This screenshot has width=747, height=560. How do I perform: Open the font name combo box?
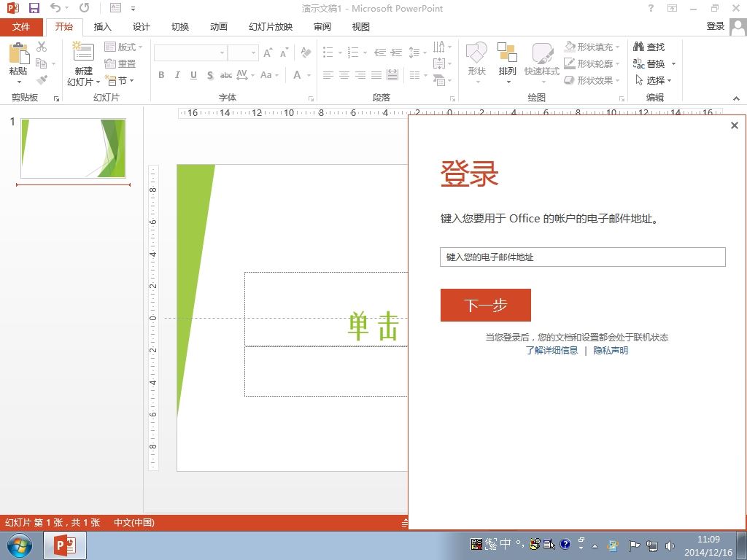tap(190, 52)
